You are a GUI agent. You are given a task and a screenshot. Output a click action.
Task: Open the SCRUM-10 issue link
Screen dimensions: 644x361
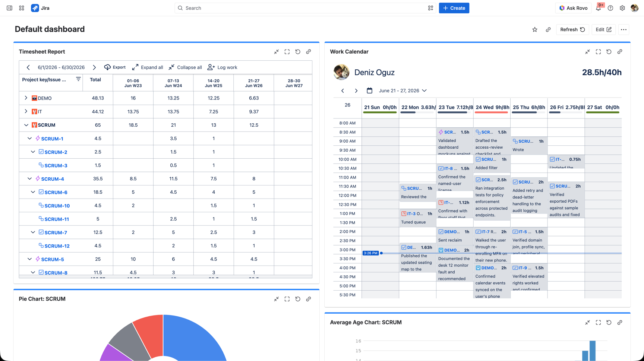(57, 206)
